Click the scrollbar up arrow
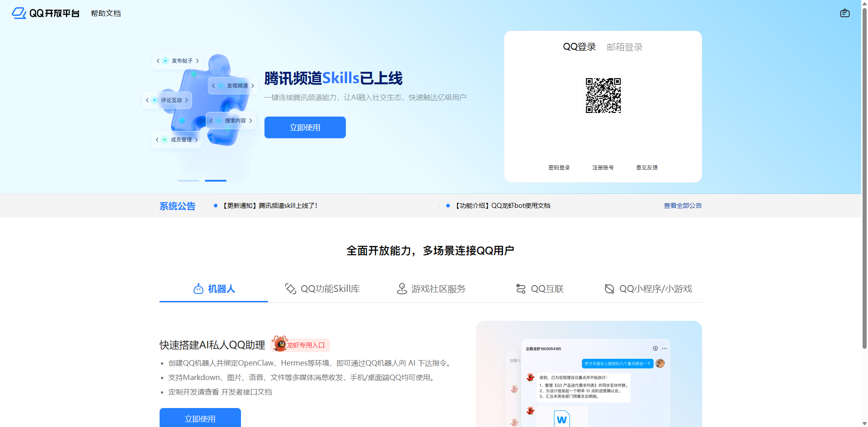 [864, 3]
